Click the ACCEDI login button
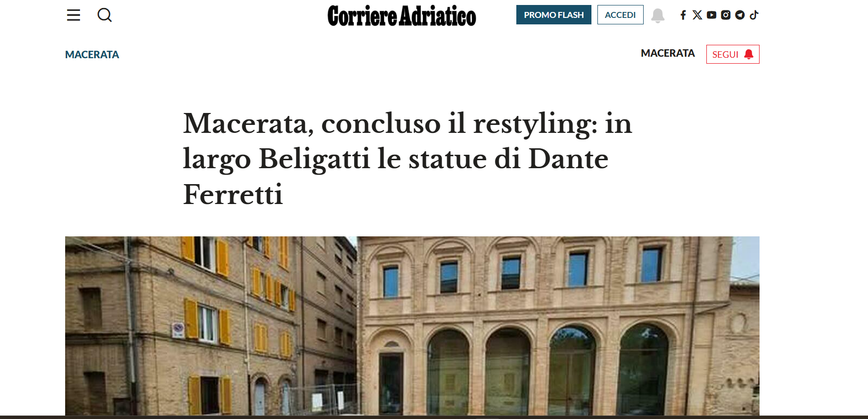The image size is (868, 419). [x=620, y=15]
